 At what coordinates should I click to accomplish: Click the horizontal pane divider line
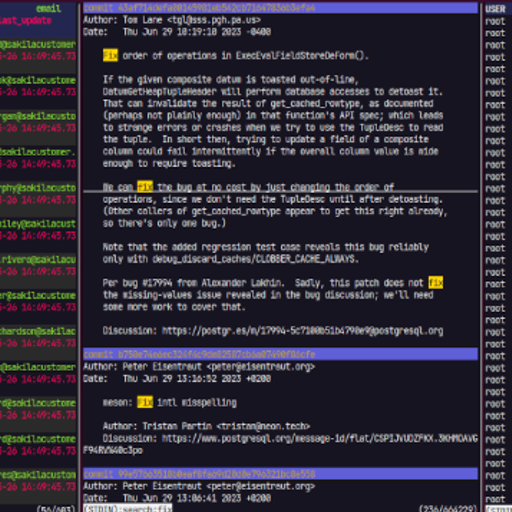(280, 192)
